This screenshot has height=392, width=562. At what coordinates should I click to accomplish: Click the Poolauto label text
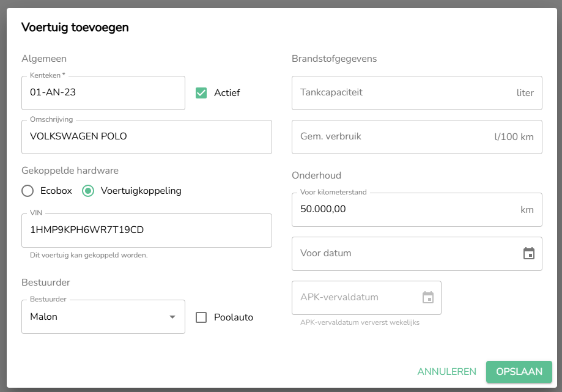(x=234, y=317)
